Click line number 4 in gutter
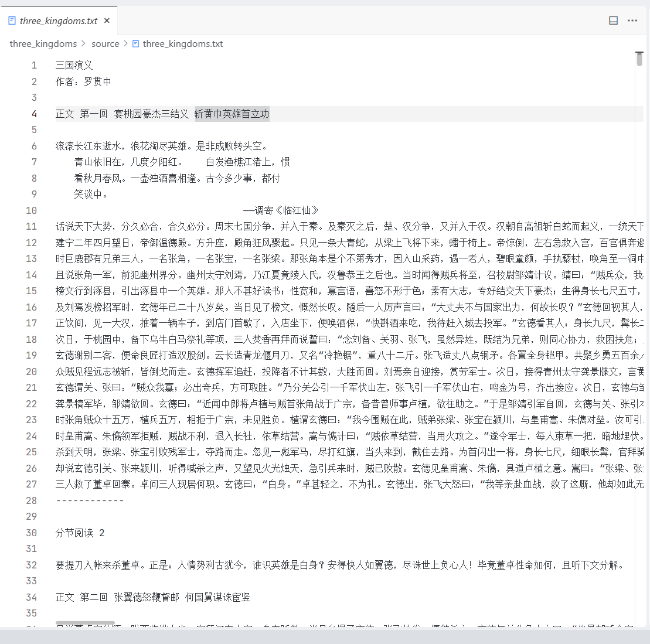Screen dimensions: 650x644 tap(34, 114)
